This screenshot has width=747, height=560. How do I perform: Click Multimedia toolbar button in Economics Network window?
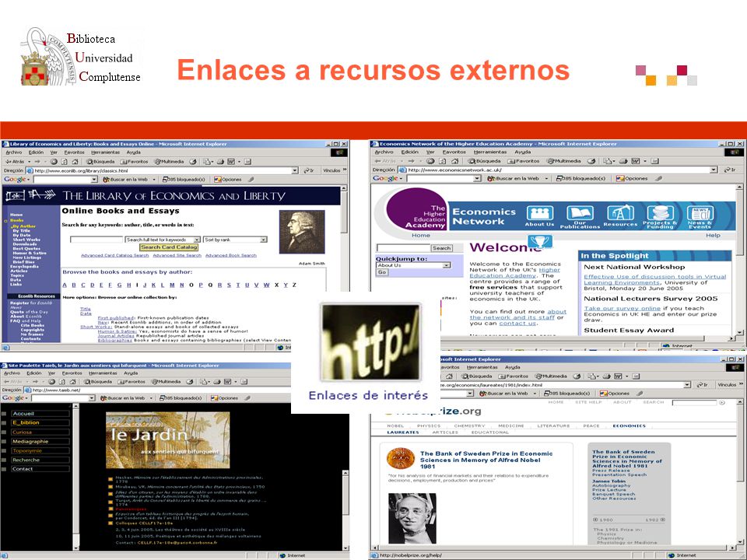(564, 162)
